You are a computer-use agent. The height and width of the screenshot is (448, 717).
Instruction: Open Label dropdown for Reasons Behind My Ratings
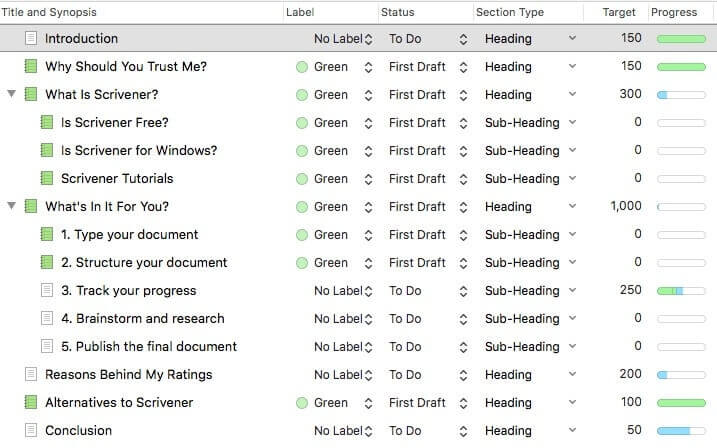tap(369, 375)
